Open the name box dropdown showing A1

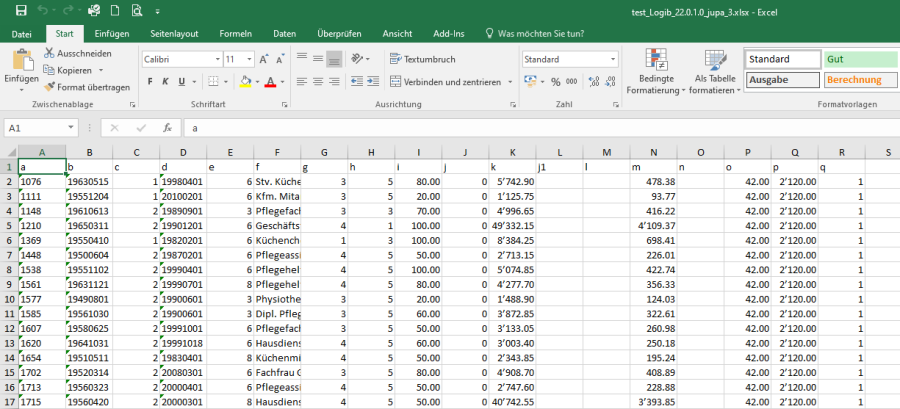(71, 128)
